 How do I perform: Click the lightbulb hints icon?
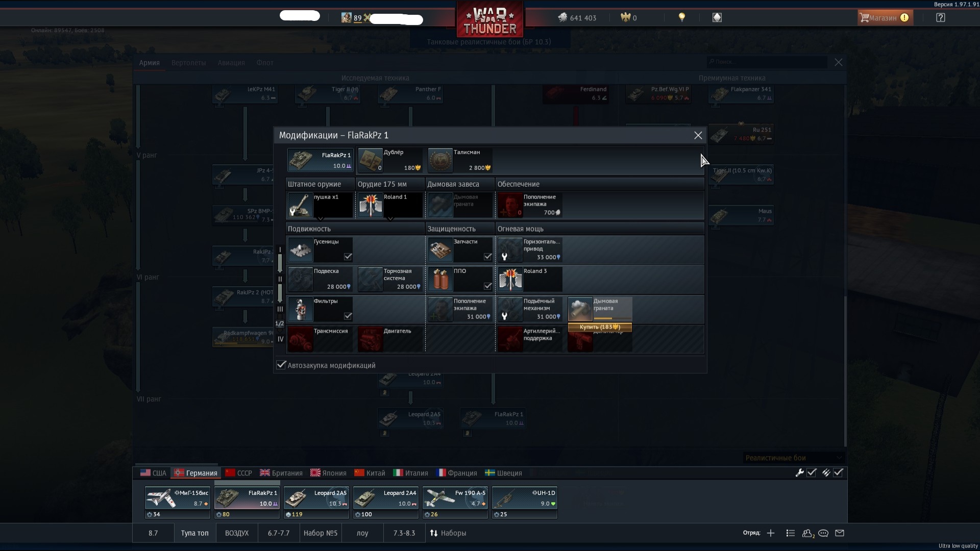682,17
